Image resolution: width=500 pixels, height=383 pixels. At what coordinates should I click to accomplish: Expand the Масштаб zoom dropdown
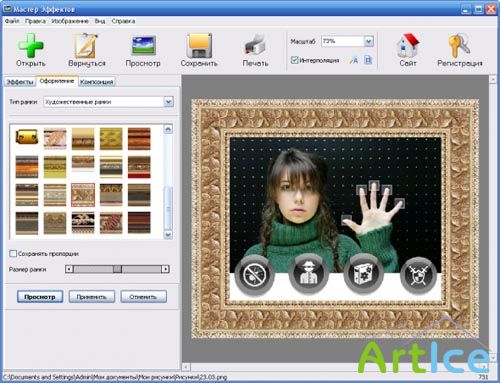tap(368, 41)
